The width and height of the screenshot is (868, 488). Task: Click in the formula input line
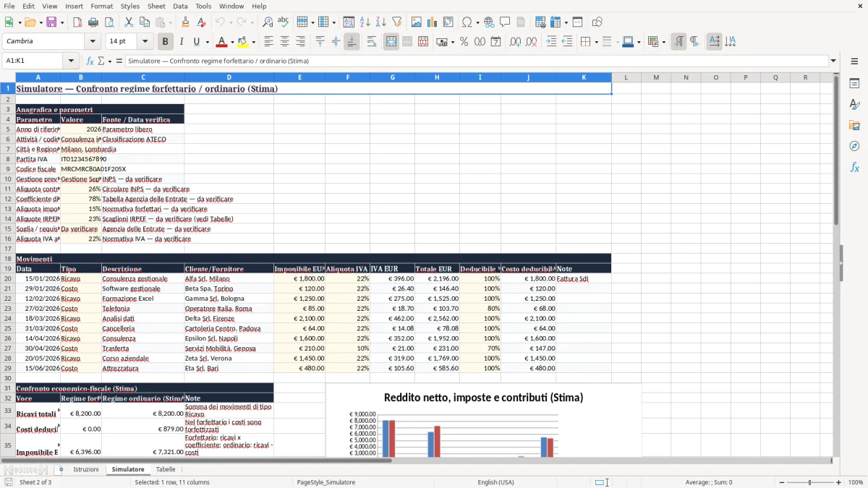pos(476,61)
